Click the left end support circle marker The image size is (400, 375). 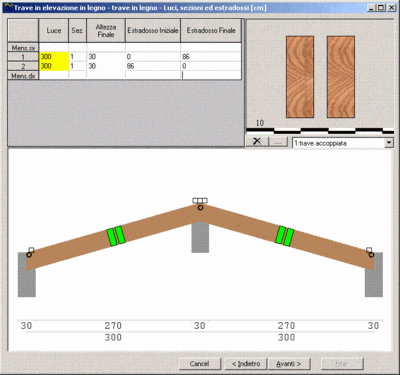29,255
